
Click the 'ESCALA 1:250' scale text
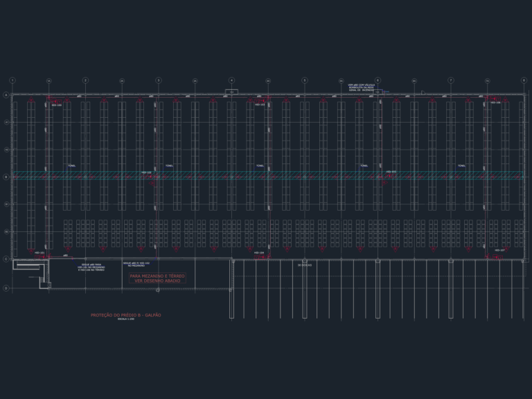click(x=126, y=319)
